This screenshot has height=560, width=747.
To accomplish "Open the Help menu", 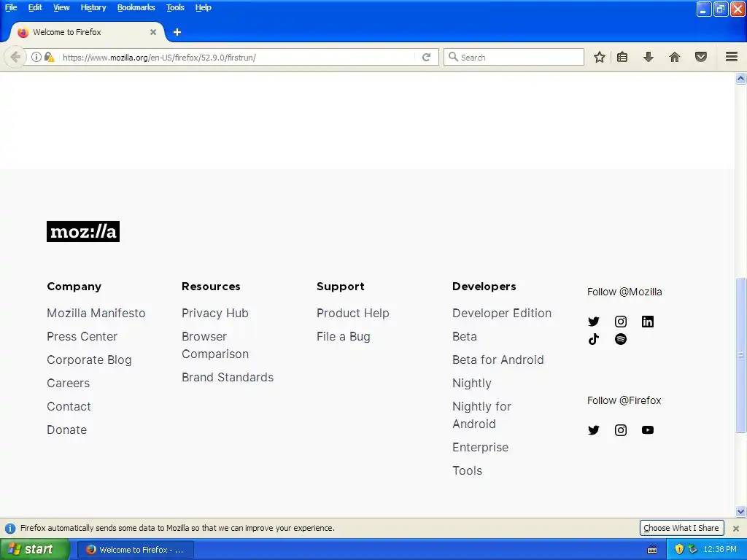I will 203,7.
